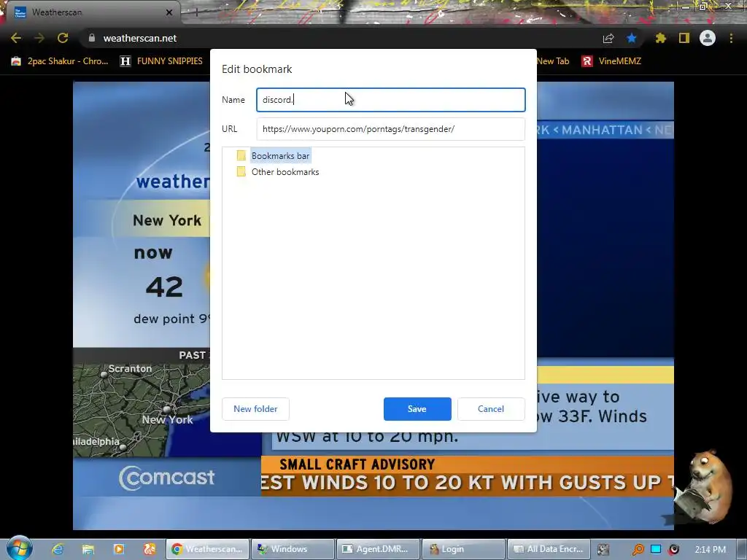747x560 pixels.
Task: Switch to Weatherscan Chrome taskbar button
Action: pos(207,549)
